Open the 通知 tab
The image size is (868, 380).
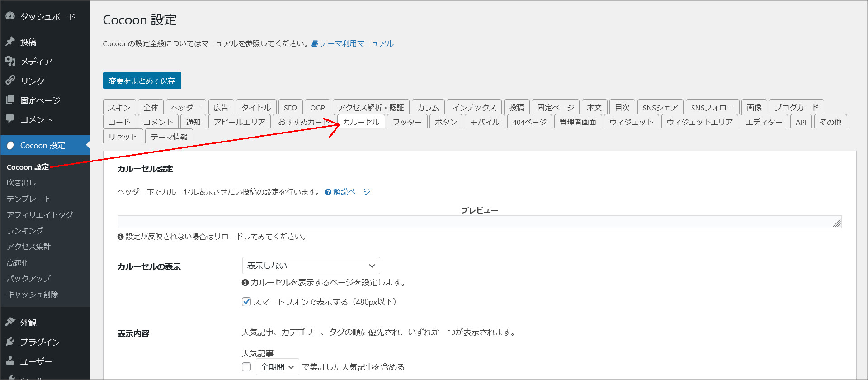pyautogui.click(x=193, y=122)
